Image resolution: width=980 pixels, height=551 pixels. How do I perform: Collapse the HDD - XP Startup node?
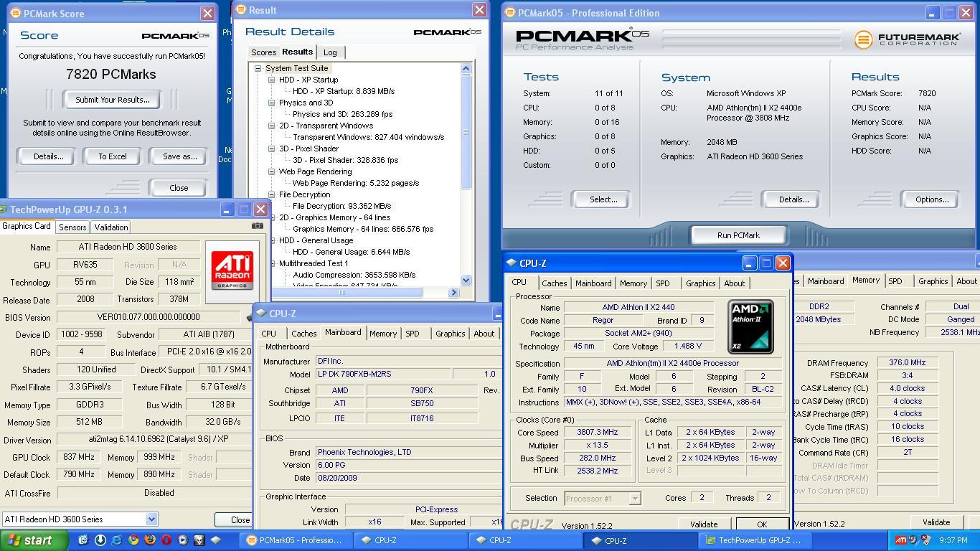272,80
